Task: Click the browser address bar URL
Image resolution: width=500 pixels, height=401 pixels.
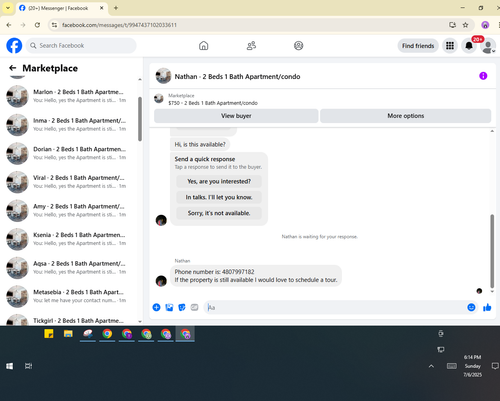Action: [x=119, y=25]
